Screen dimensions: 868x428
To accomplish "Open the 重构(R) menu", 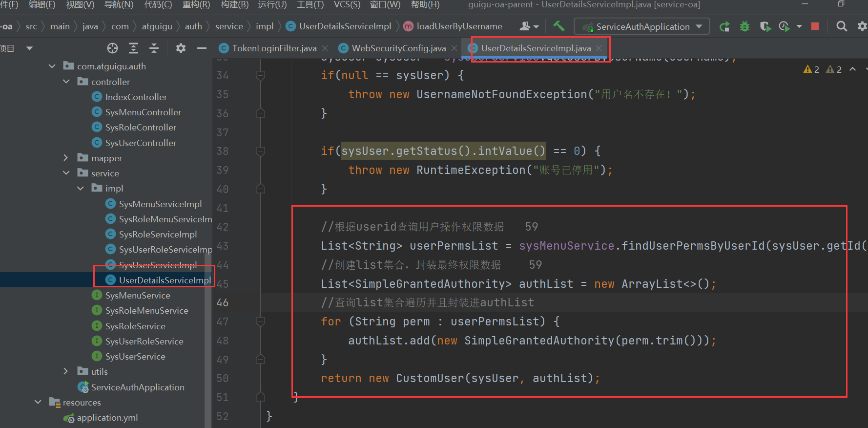I will click(x=196, y=4).
